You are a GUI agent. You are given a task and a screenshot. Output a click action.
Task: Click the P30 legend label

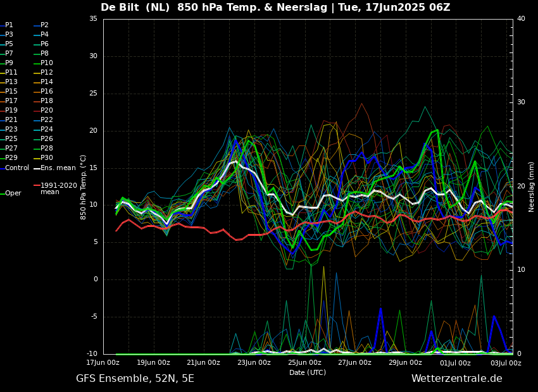click(47, 158)
